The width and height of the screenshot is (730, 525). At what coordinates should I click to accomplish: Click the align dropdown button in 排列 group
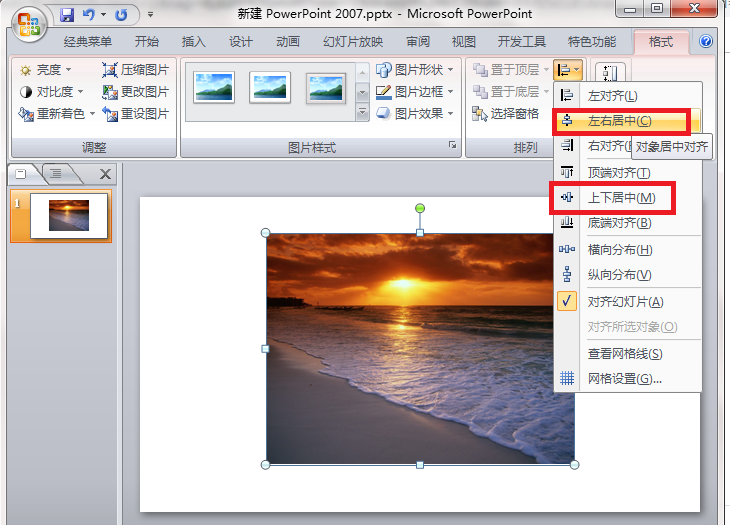568,70
